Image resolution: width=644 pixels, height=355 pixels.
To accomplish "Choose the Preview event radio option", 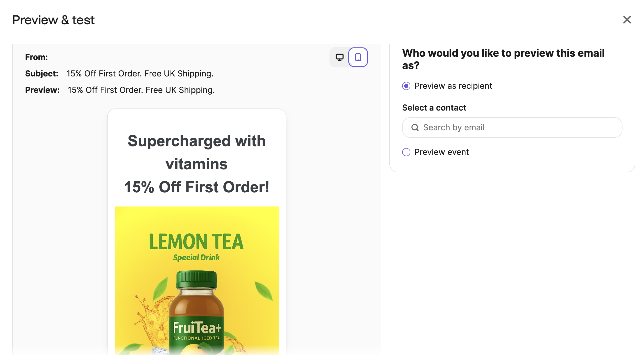I will click(406, 152).
